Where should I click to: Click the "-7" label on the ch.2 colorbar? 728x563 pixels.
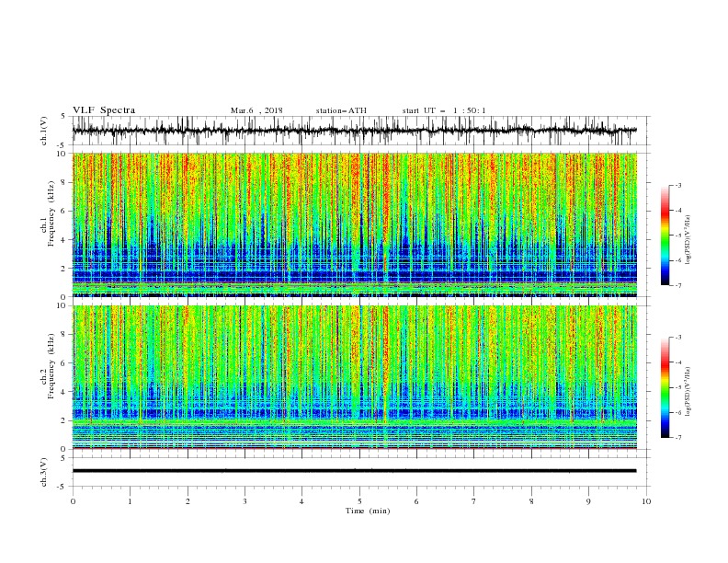(678, 438)
